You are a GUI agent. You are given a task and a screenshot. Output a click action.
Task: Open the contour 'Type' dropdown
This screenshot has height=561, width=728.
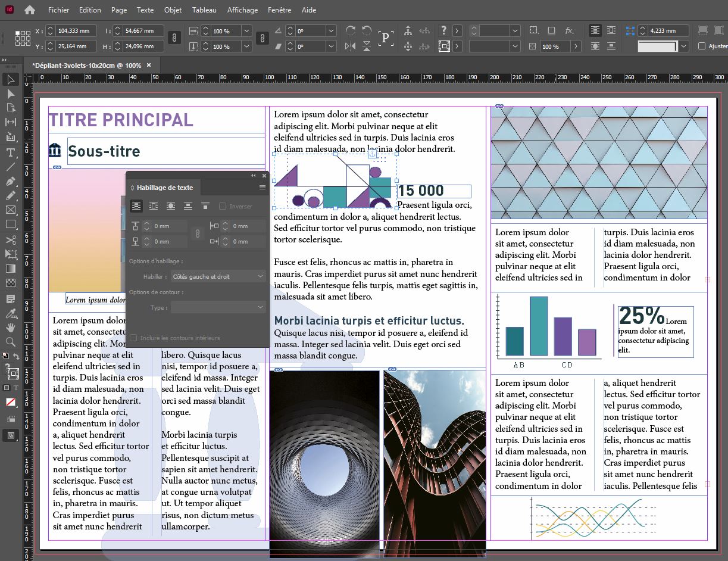[218, 307]
